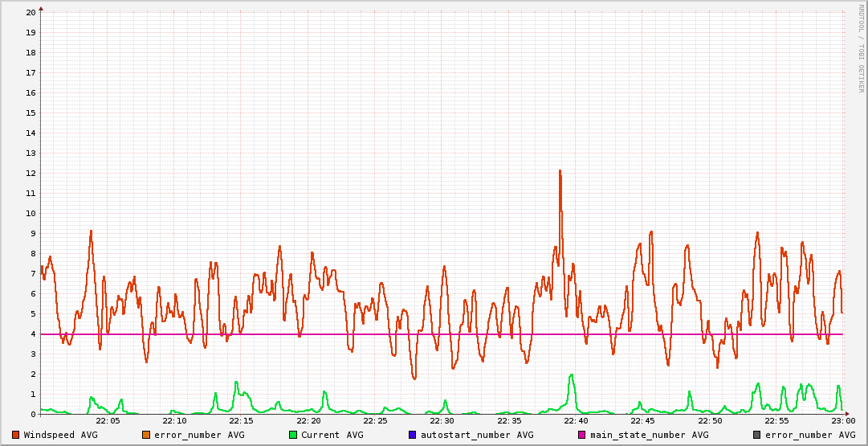Click the 22:15 time axis label
This screenshot has width=868, height=446.
(242, 420)
